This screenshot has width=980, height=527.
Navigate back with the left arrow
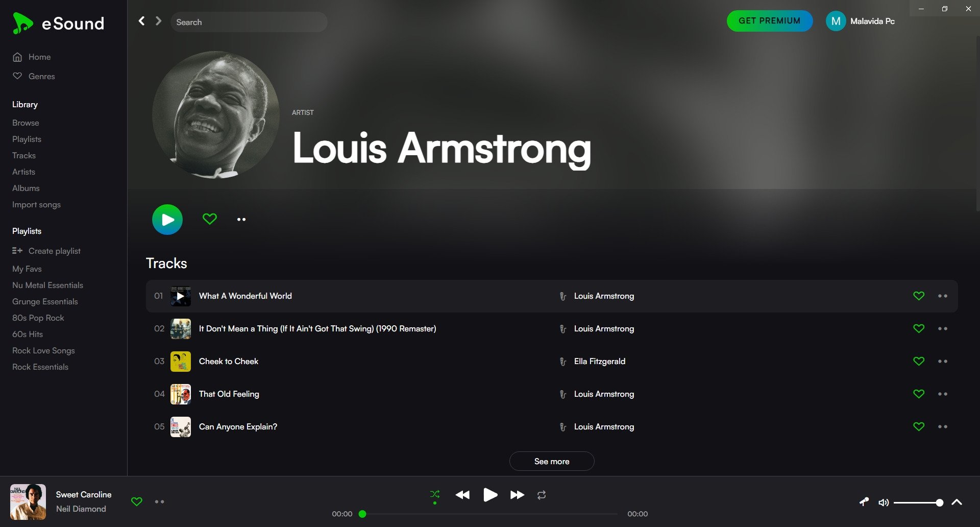[142, 21]
